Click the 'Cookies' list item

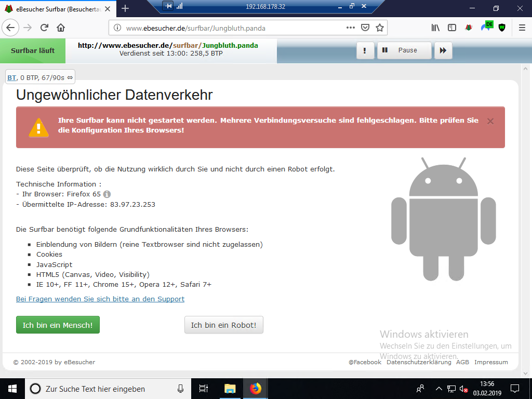[49, 254]
